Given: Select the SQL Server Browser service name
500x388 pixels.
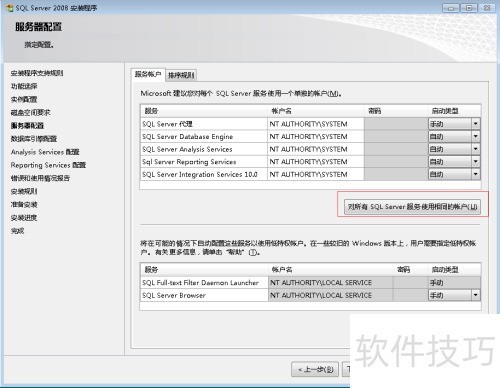Looking at the screenshot, I should pos(174,295).
